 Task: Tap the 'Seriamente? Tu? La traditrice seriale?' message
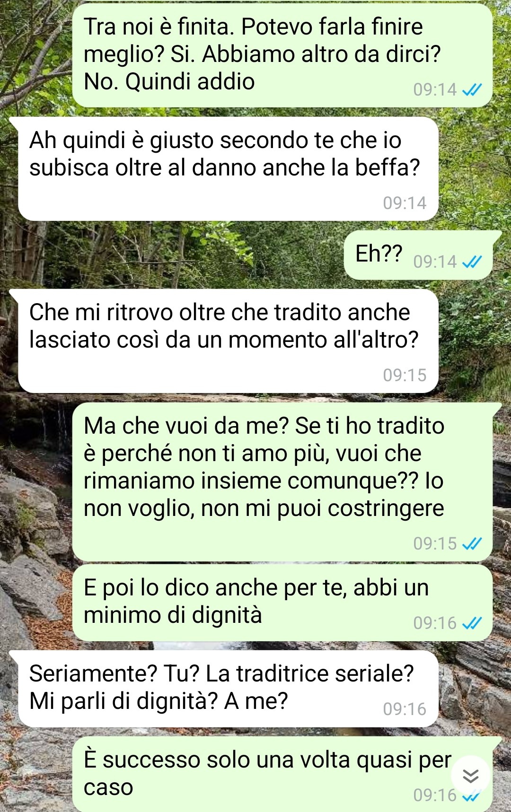point(228,689)
